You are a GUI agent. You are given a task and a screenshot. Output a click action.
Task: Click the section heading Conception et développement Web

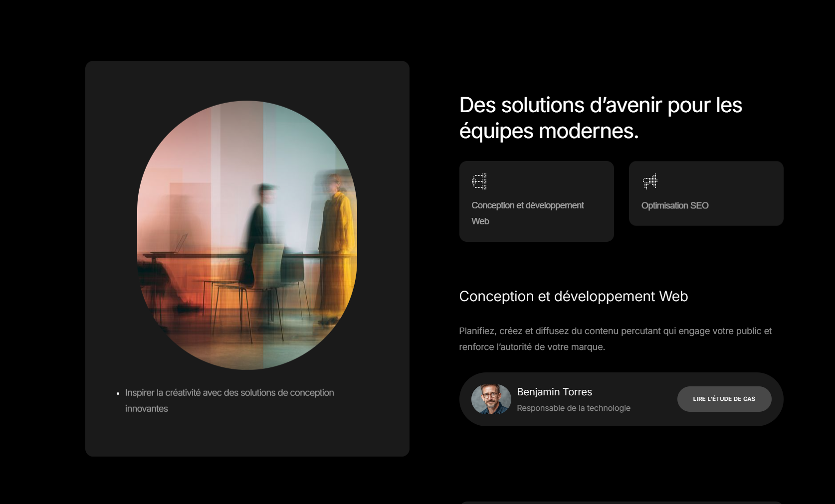click(x=573, y=296)
